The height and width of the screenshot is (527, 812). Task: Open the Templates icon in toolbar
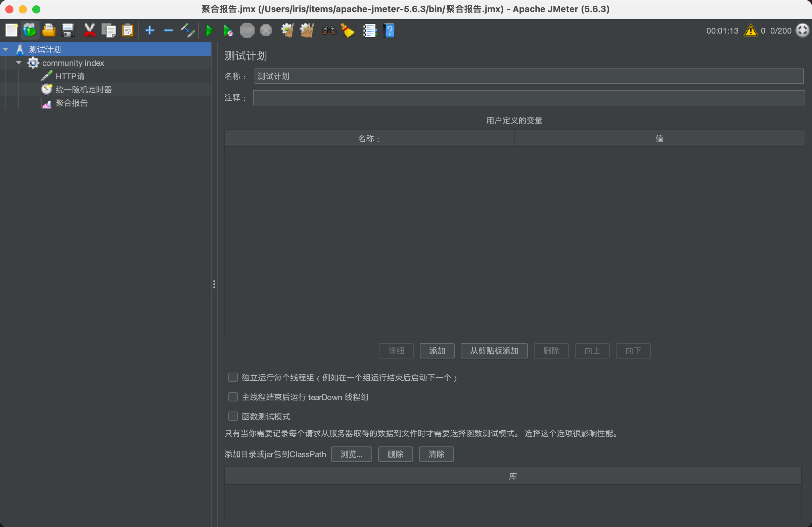(30, 30)
